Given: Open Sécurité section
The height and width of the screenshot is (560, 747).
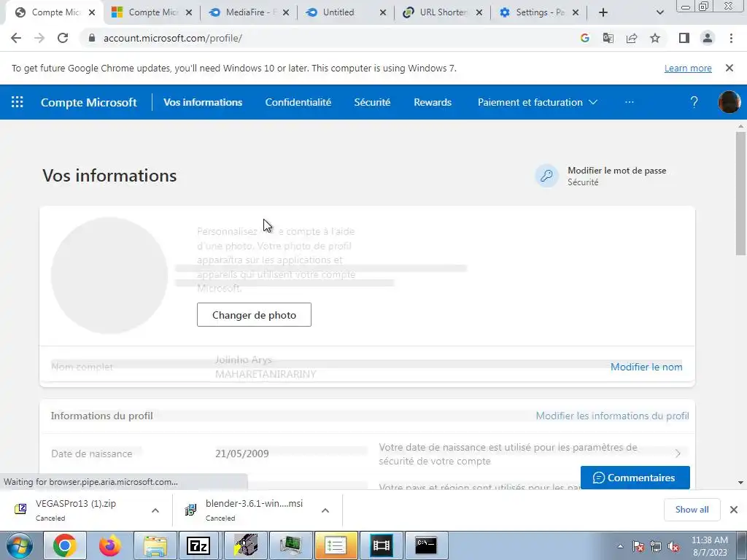Looking at the screenshot, I should click(x=372, y=102).
